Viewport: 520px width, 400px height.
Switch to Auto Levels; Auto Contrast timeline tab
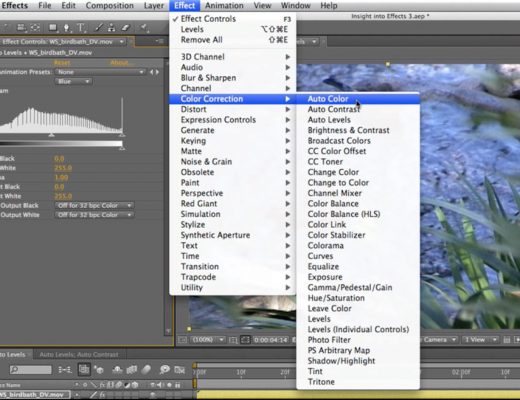[79, 355]
